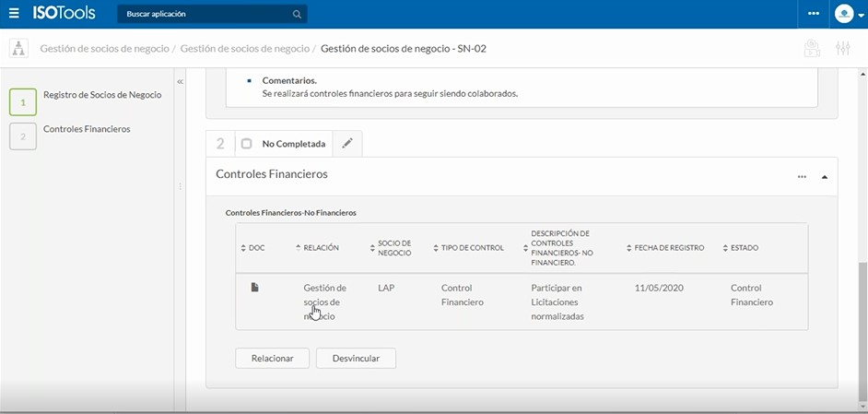Click the edit pencil icon for step 2

347,144
